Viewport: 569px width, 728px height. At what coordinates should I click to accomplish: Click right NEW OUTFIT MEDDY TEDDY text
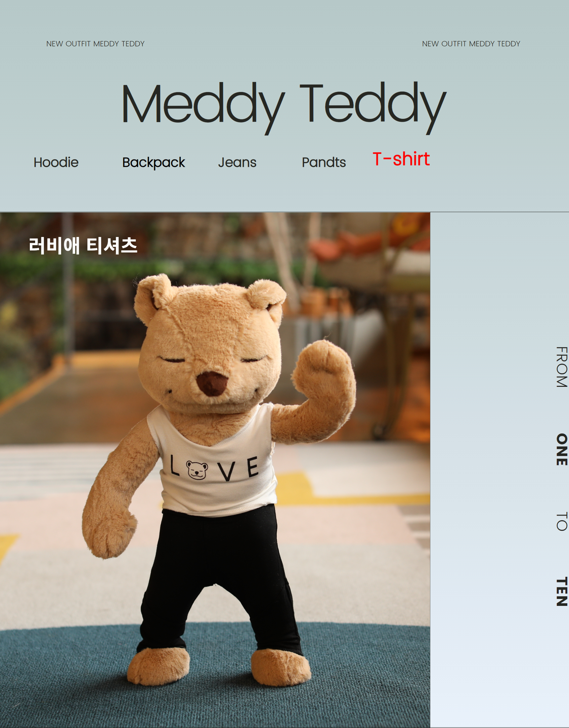471,44
